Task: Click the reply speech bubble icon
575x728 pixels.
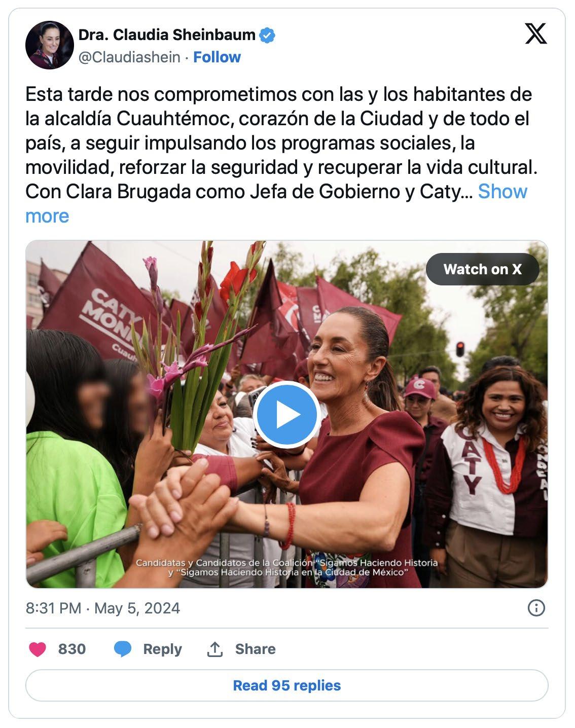Action: click(123, 649)
